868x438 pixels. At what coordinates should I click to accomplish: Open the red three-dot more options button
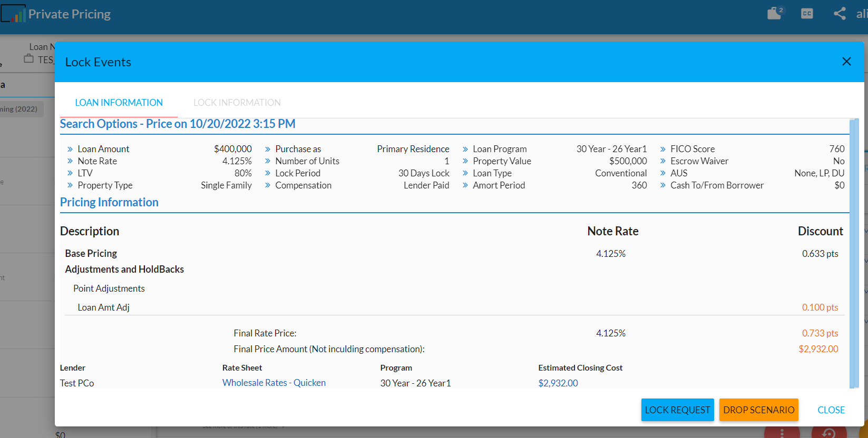coord(782,433)
